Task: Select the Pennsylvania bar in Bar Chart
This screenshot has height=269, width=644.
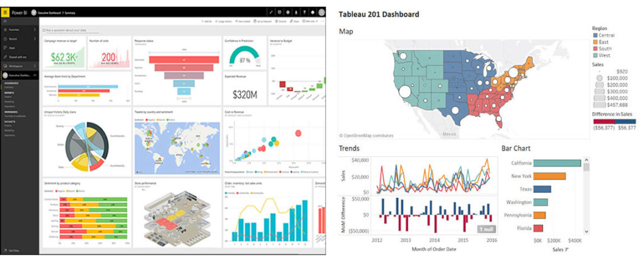Action: (x=540, y=215)
